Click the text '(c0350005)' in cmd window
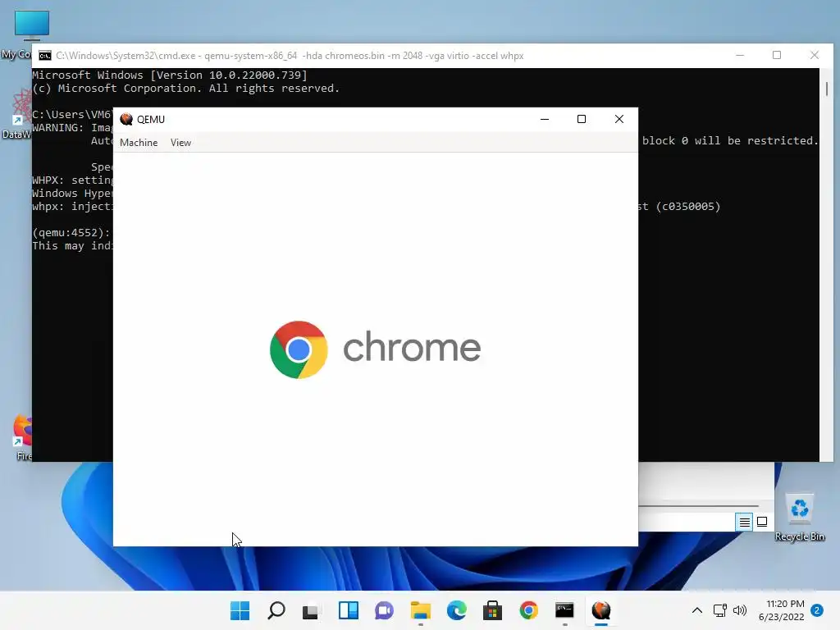The image size is (840, 630). [688, 206]
